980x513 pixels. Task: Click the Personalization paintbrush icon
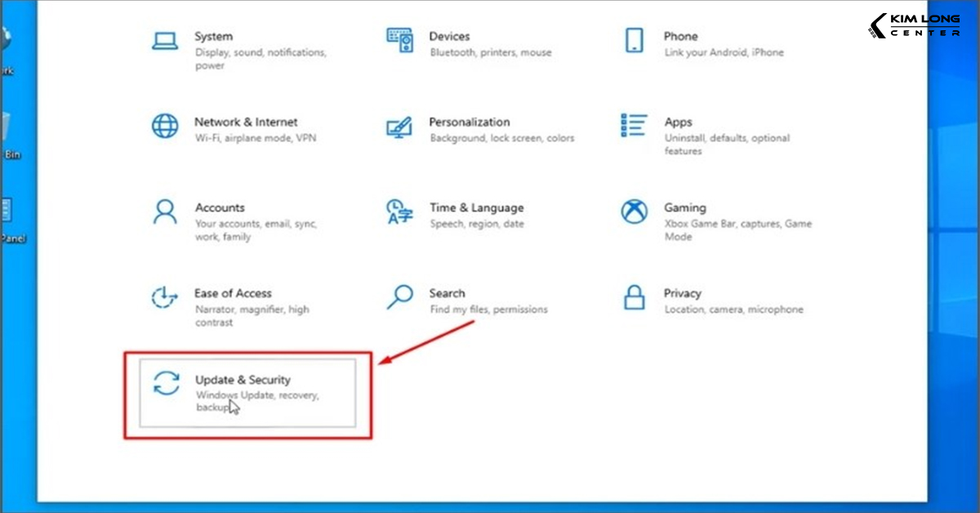[400, 127]
